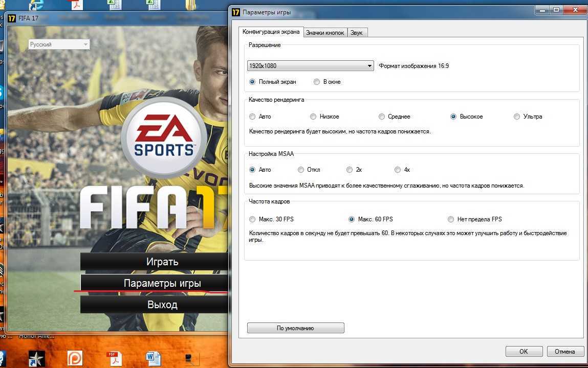
Task: Click the Разрешение group label
Action: click(x=265, y=45)
